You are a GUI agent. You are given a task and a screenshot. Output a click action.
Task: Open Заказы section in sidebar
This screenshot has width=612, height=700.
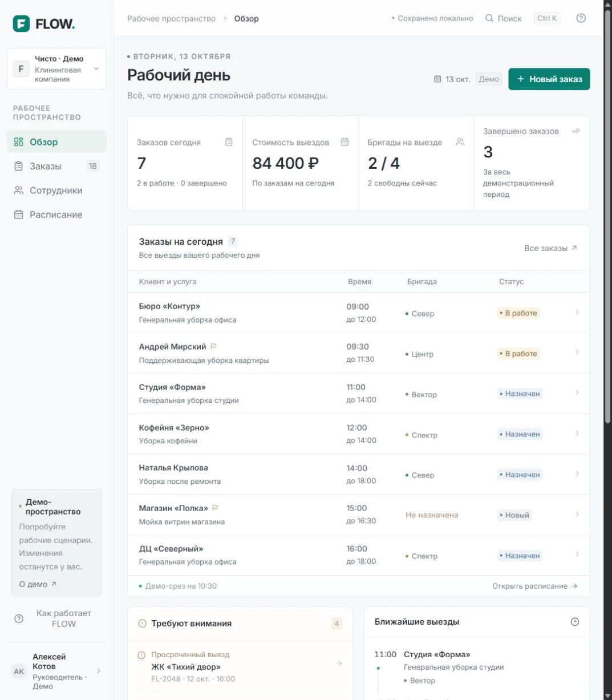pyautogui.click(x=56, y=166)
